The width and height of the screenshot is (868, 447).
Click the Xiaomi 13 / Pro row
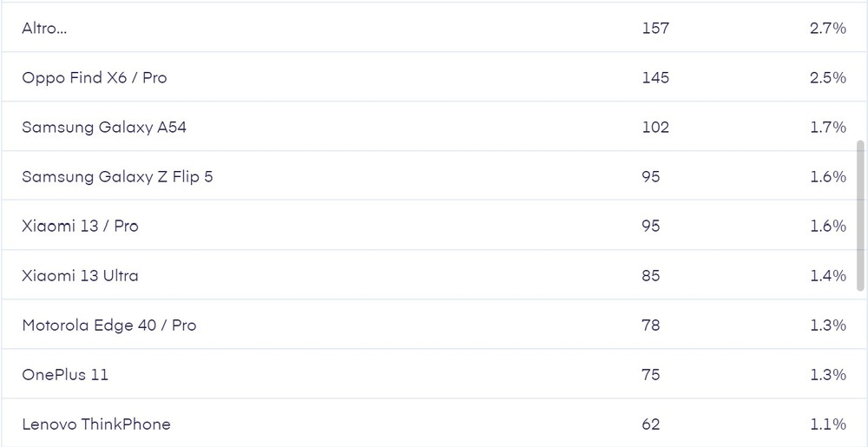80,227
